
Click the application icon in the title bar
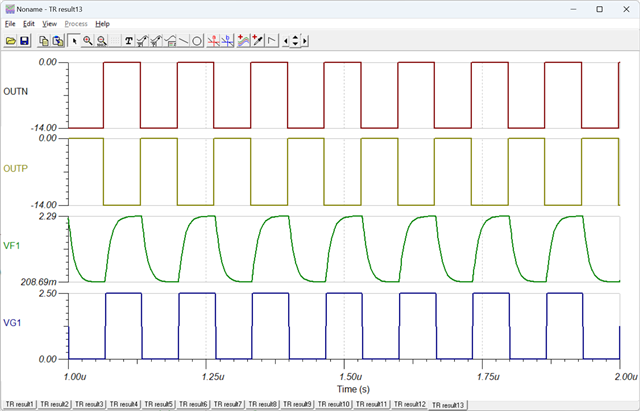coord(10,9)
